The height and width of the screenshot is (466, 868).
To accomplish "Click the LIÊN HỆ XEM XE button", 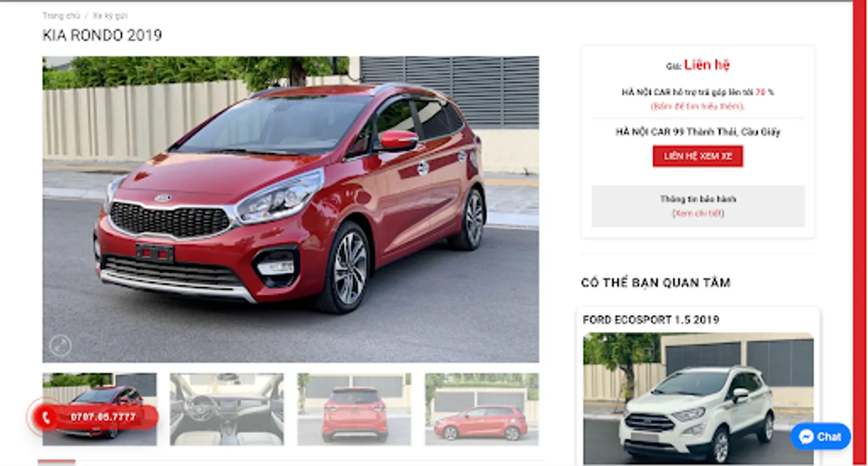I will click(698, 156).
